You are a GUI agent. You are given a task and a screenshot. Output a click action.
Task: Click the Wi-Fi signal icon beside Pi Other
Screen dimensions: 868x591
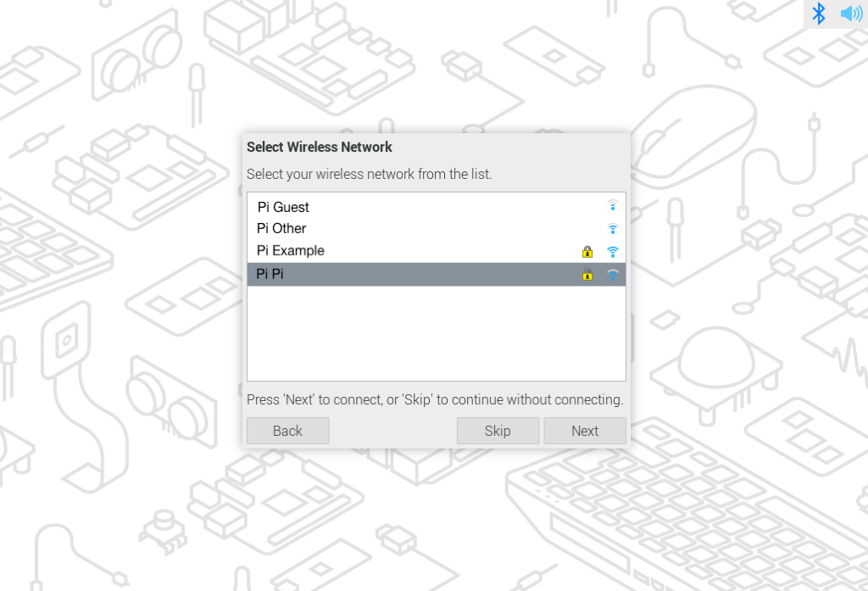pos(612,228)
